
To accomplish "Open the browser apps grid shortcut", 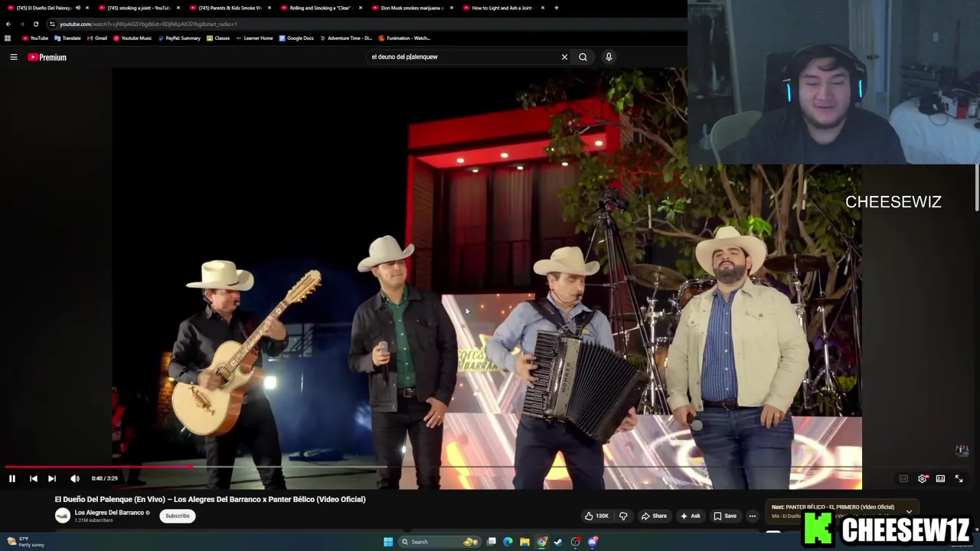I will 8,38.
